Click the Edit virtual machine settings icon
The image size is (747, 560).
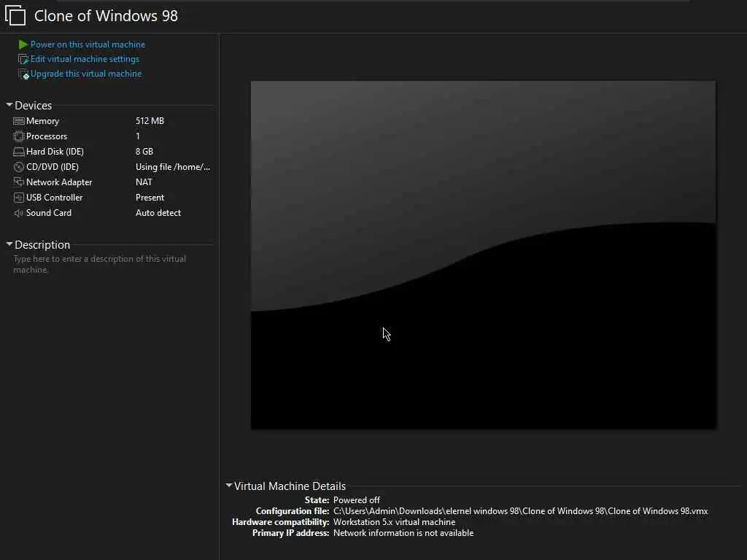pos(23,59)
